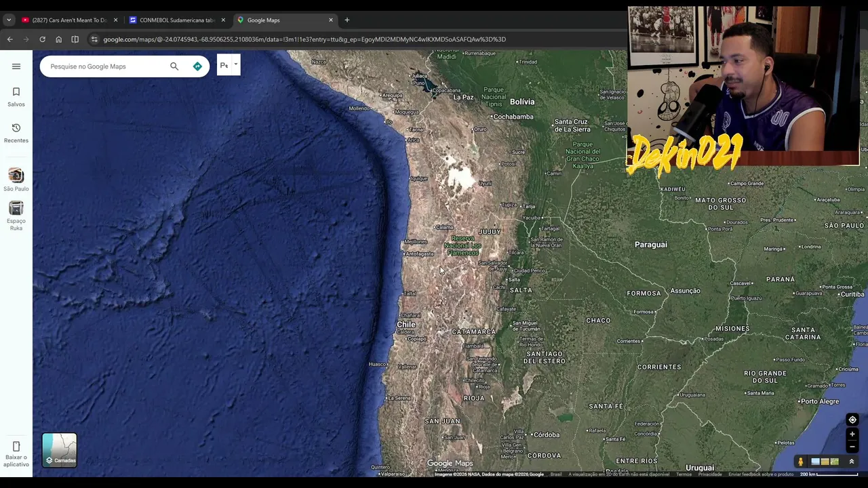This screenshot has height=488, width=868.
Task: Click the Paraguai country label
Action: (651, 245)
